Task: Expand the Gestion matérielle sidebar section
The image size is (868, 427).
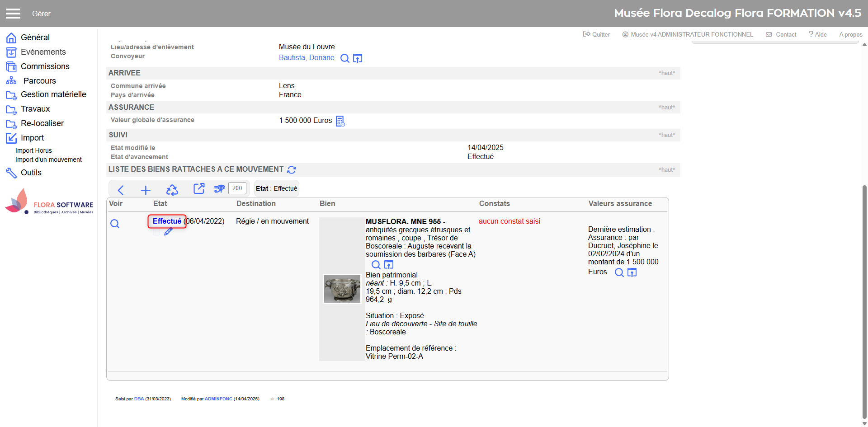Action: pos(53,94)
